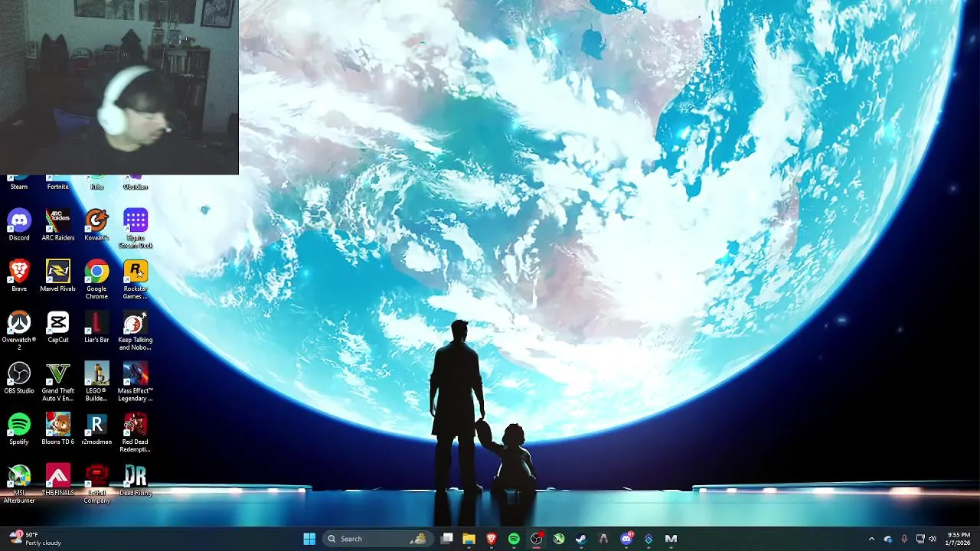The height and width of the screenshot is (551, 980).
Task: Select the Brave browser desktop icon
Action: tap(19, 275)
